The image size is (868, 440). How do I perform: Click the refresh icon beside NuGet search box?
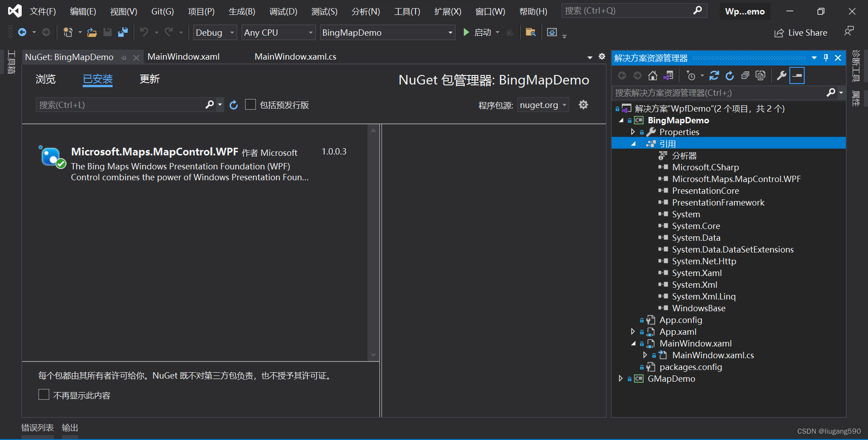pos(234,105)
